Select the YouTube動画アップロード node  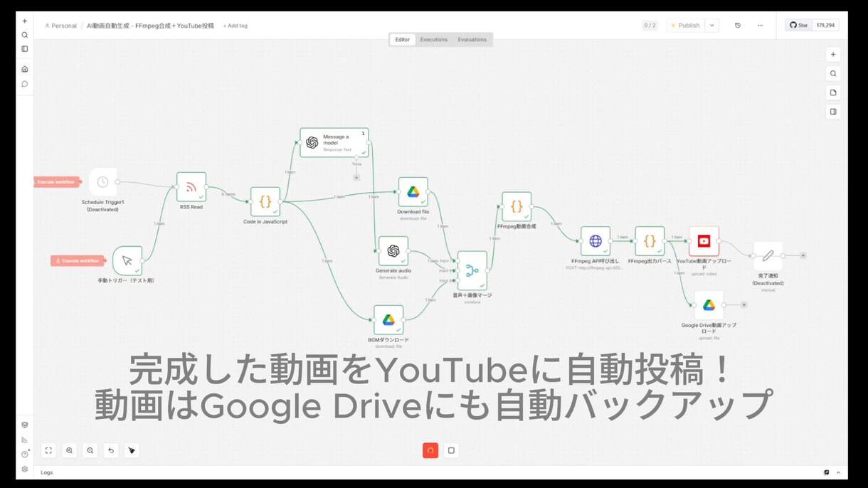tap(704, 241)
